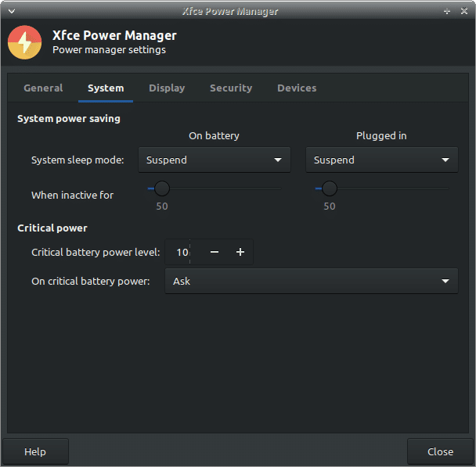Open Plugged in sleep mode dropdown
The height and width of the screenshot is (467, 476).
tap(382, 160)
